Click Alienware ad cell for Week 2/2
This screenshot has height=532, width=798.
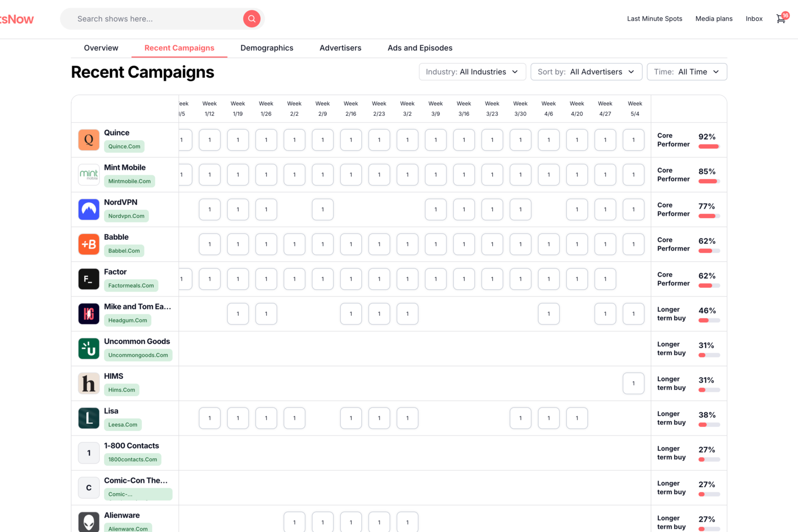coord(294,522)
